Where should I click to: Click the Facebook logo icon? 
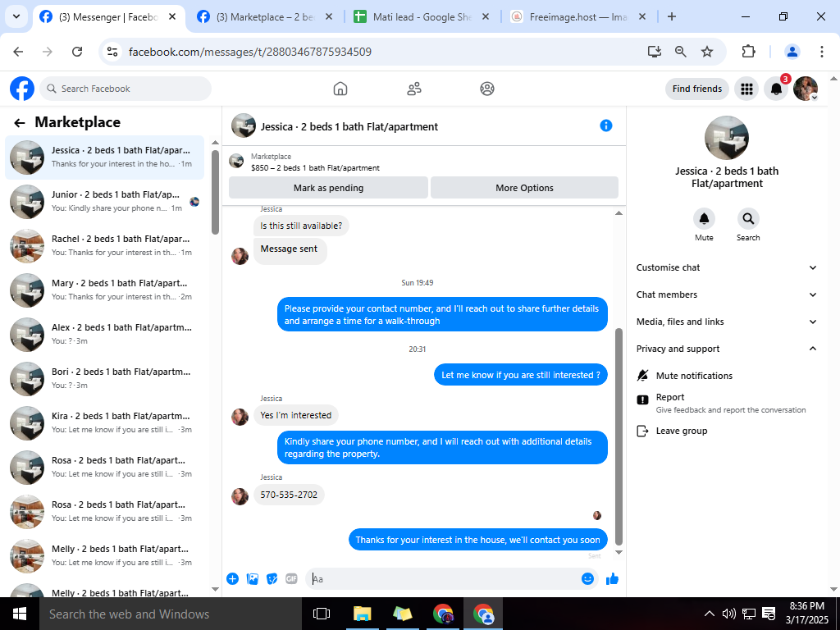[22, 89]
